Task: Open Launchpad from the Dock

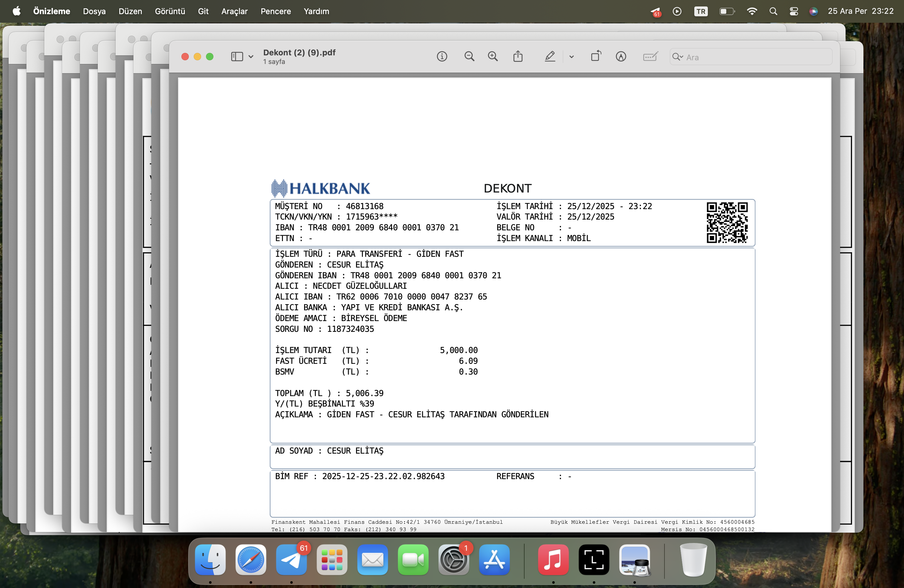Action: click(x=332, y=559)
